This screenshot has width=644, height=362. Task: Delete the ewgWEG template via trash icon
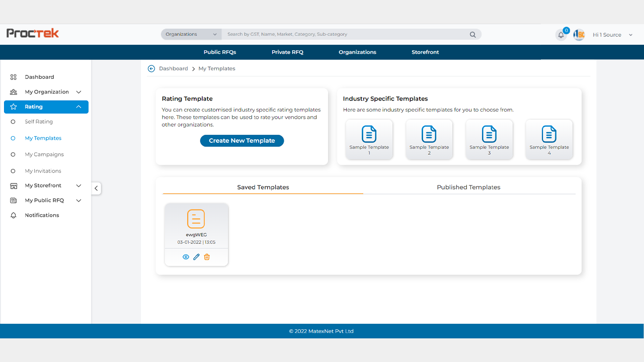(207, 257)
